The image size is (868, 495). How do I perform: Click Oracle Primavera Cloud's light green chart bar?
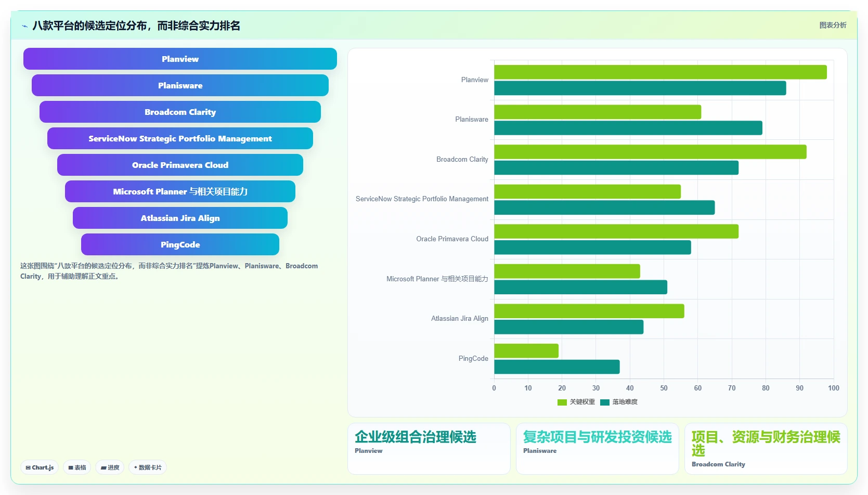click(x=616, y=231)
